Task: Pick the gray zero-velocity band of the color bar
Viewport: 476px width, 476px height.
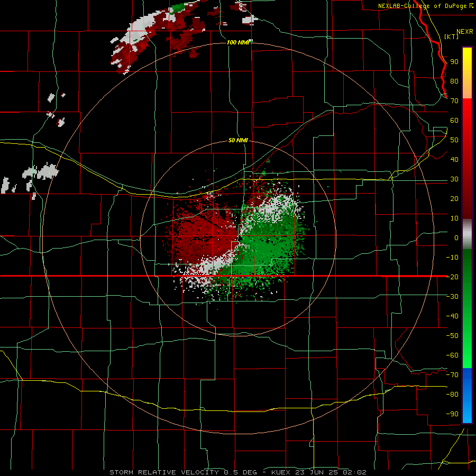Action: (x=467, y=234)
